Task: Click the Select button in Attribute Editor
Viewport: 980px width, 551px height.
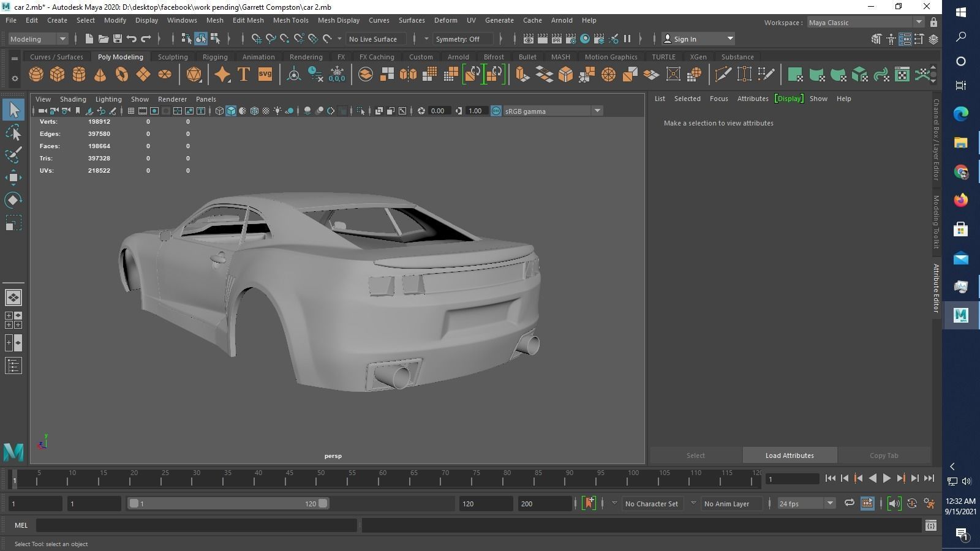Action: point(695,455)
